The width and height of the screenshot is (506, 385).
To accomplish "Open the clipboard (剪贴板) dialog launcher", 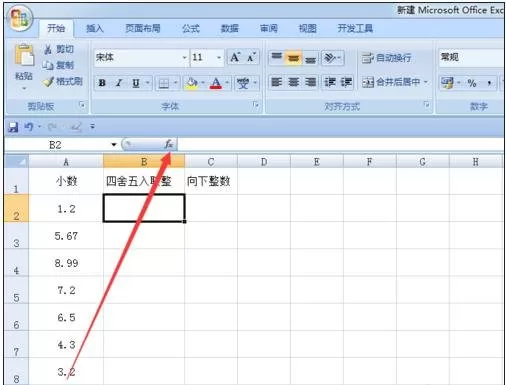I will pyautogui.click(x=82, y=105).
